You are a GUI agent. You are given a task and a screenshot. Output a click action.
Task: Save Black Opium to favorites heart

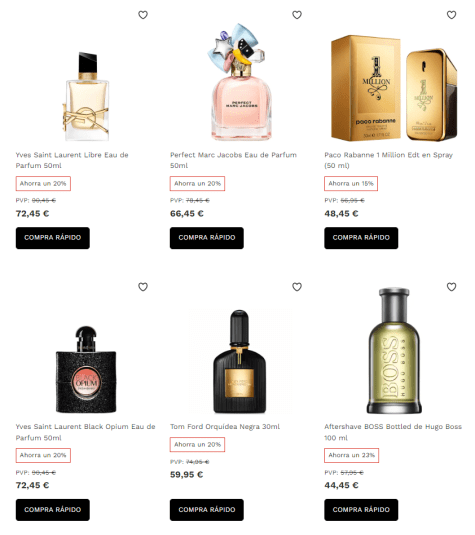coord(143,287)
